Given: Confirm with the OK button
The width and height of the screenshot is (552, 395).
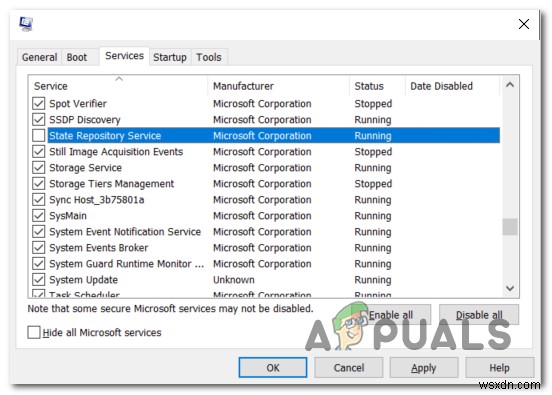Looking at the screenshot, I should [x=273, y=368].
